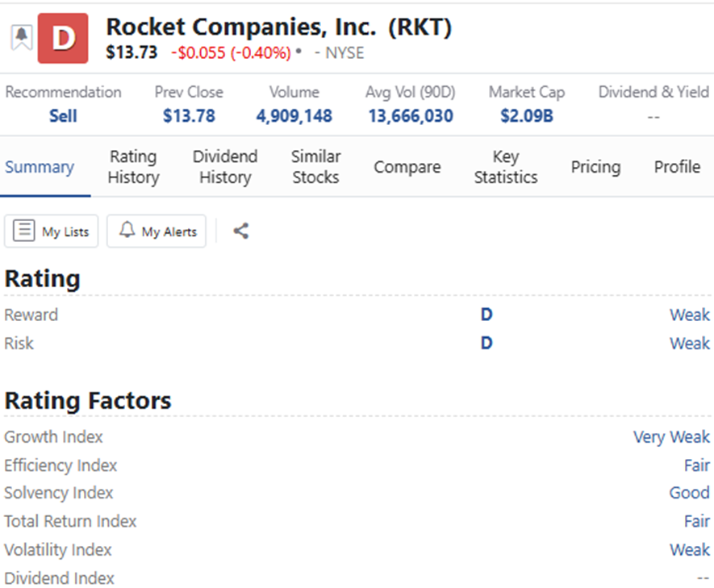Viewport: 714px width, 588px height.
Task: Open My Lists button
Action: (x=52, y=231)
